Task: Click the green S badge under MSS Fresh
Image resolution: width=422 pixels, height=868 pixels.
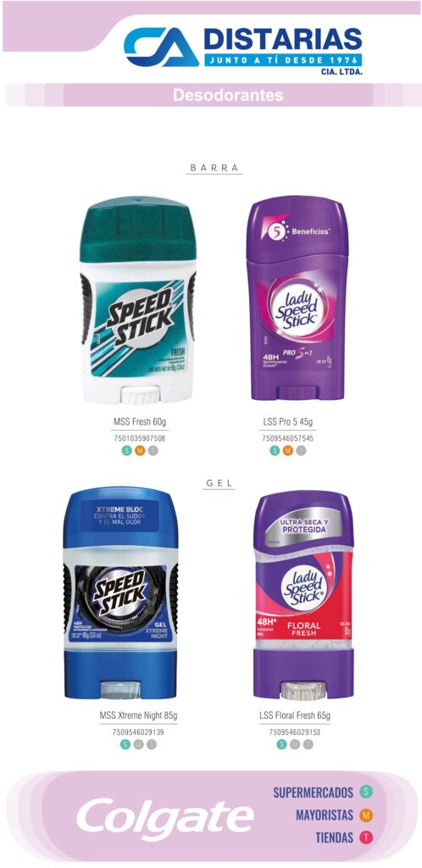Action: pos(126,451)
